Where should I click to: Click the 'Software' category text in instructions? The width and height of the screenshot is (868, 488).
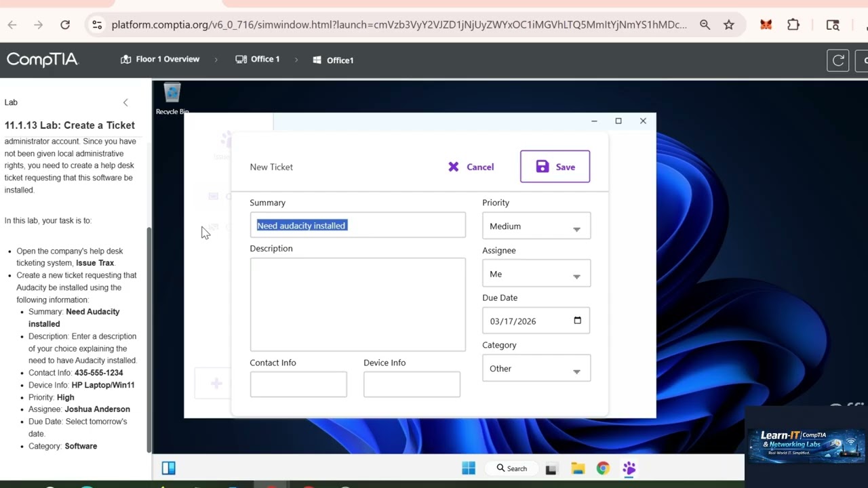coord(81,446)
